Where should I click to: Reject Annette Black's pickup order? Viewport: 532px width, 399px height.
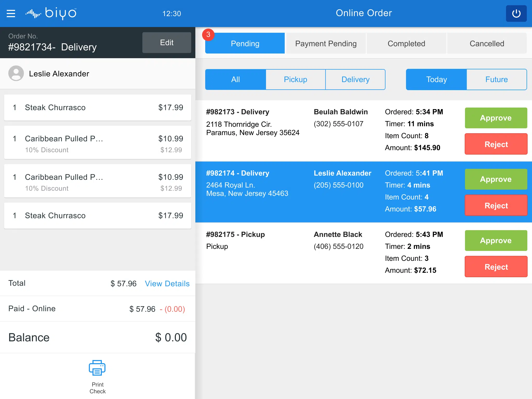point(496,267)
